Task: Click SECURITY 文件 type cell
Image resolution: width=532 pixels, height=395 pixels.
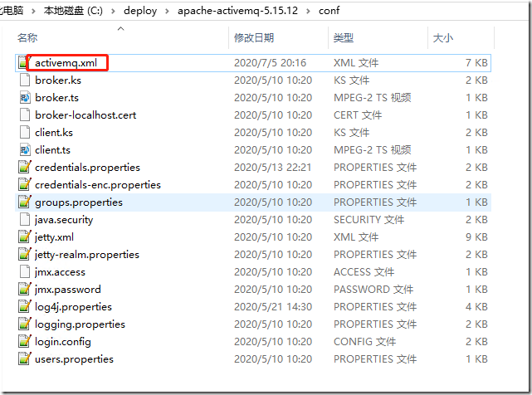Action: pos(368,220)
